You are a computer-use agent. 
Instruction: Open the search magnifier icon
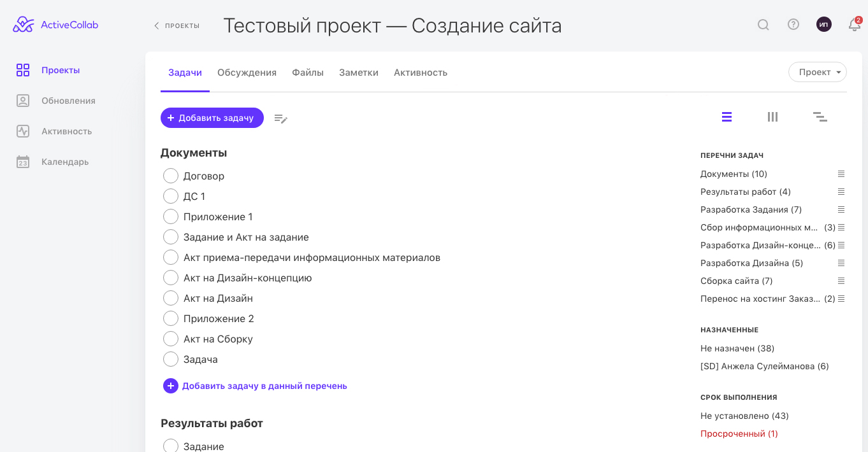(x=763, y=25)
